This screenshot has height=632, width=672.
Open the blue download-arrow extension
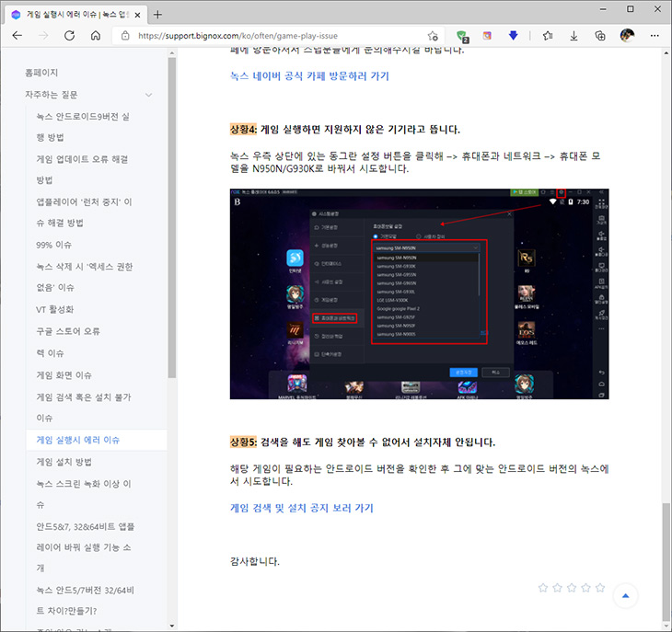click(x=513, y=36)
